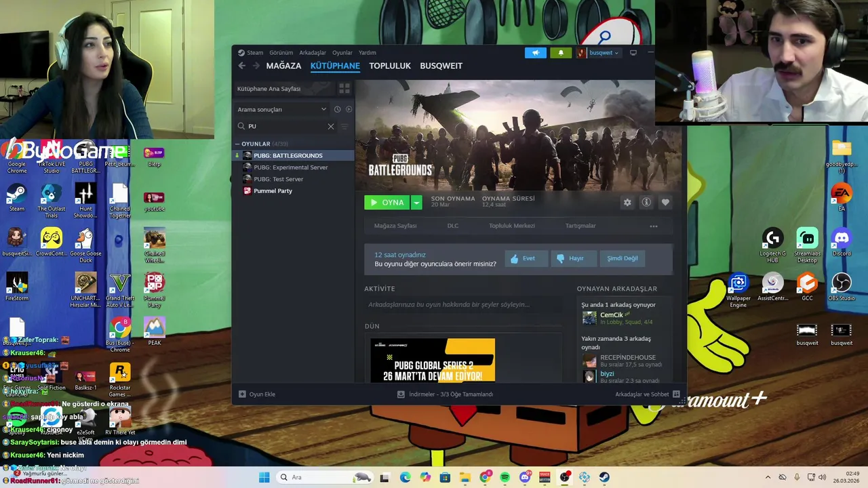Collapse the OYUNLAR games section
This screenshot has height=488, width=868.
pos(237,144)
